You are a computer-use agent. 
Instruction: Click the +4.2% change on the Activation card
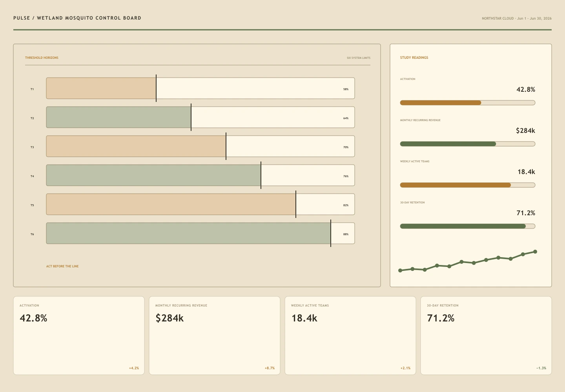[x=134, y=368]
